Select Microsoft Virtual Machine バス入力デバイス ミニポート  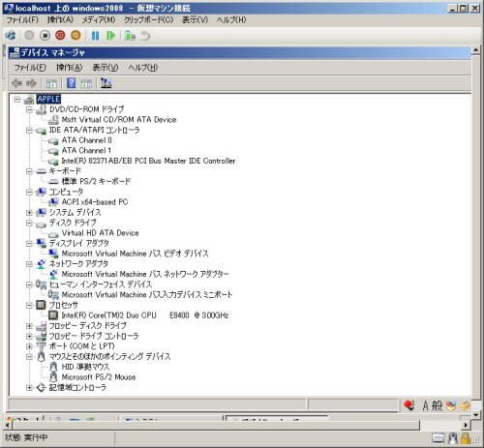(147, 295)
